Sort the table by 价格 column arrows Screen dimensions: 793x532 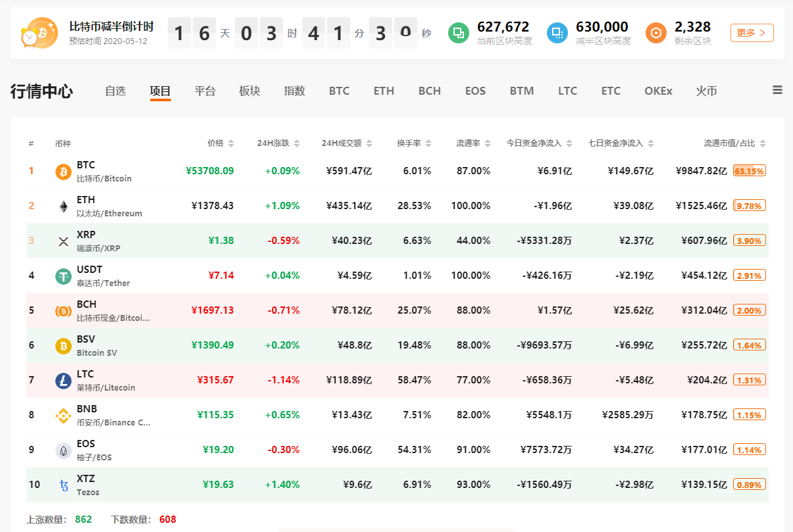pyautogui.click(x=230, y=143)
